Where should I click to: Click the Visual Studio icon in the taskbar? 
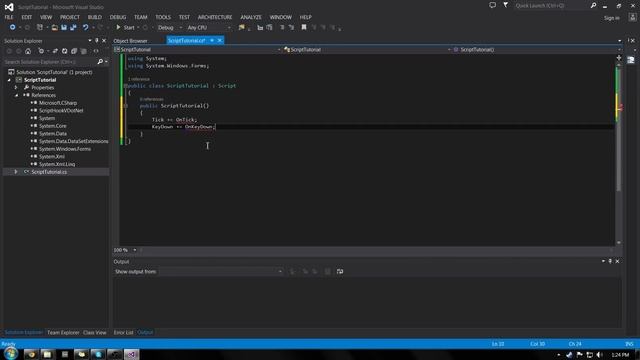click(x=131, y=354)
